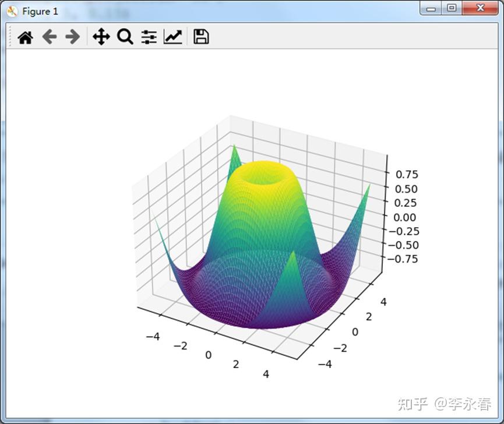
Task: Minimize the Figure 1 window
Action: pos(431,9)
